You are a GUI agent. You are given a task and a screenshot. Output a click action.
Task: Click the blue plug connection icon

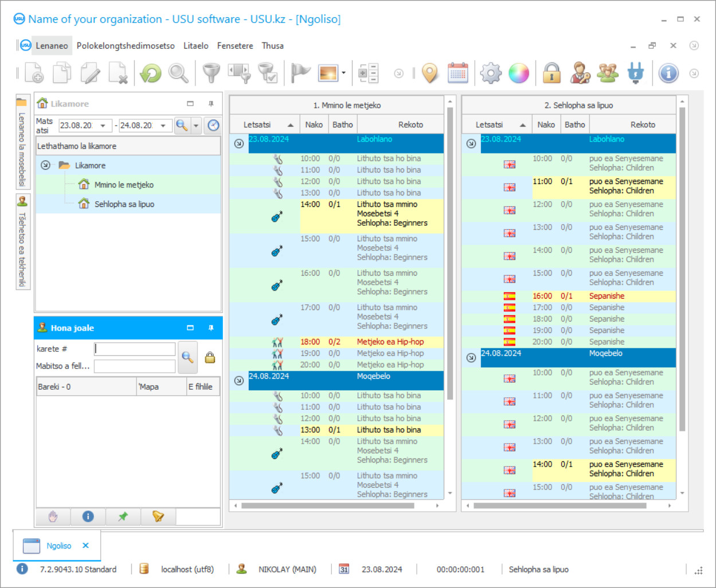[x=636, y=73]
